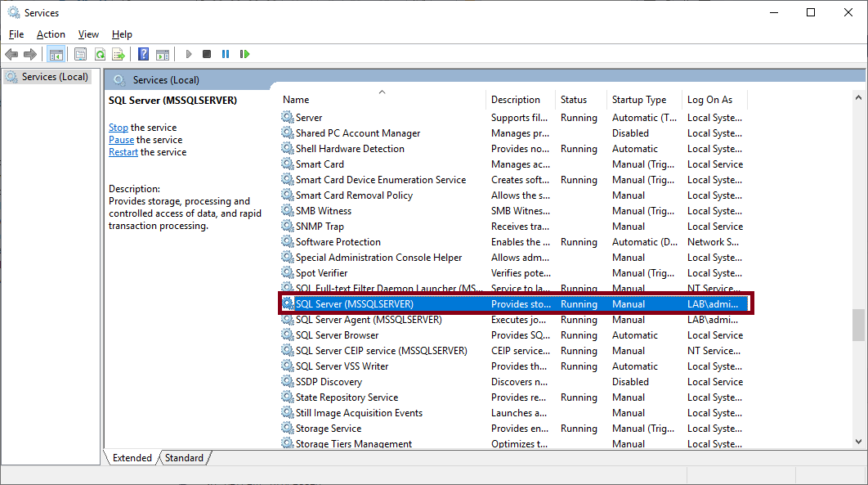Select SQL Full-text Filter Daemon Launcher row
The image size is (868, 485).
[x=515, y=287]
